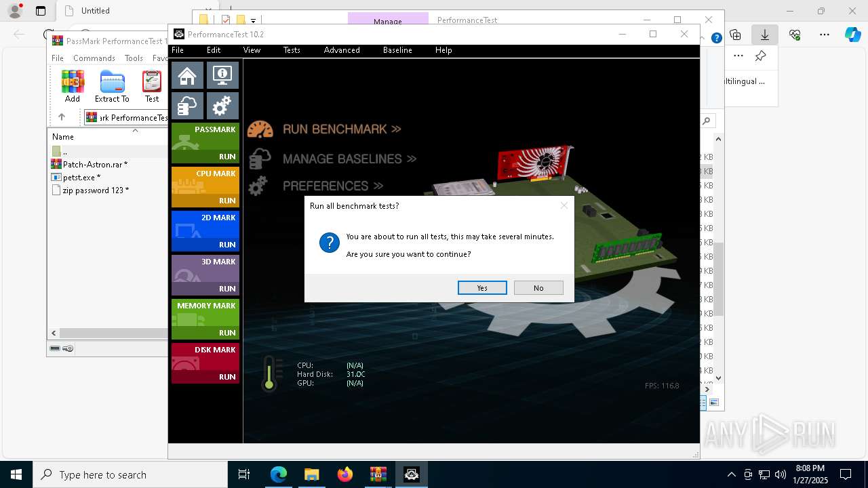Open the Help menu in PerformanceTest
The height and width of the screenshot is (488, 868).
click(443, 50)
